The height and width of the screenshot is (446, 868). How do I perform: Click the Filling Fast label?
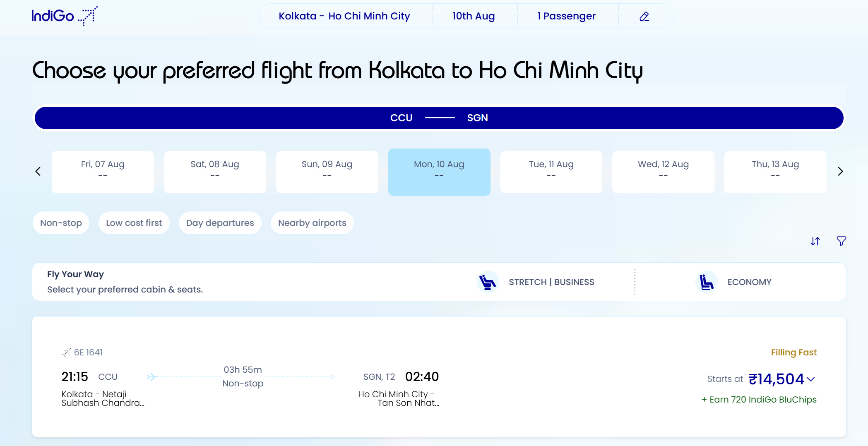(x=793, y=352)
